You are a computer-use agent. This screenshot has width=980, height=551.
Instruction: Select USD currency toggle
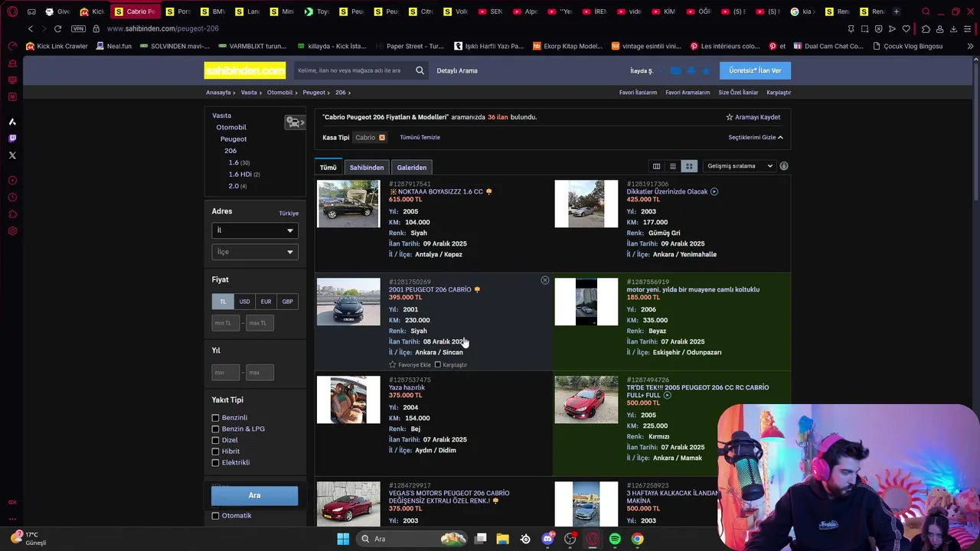coord(244,302)
